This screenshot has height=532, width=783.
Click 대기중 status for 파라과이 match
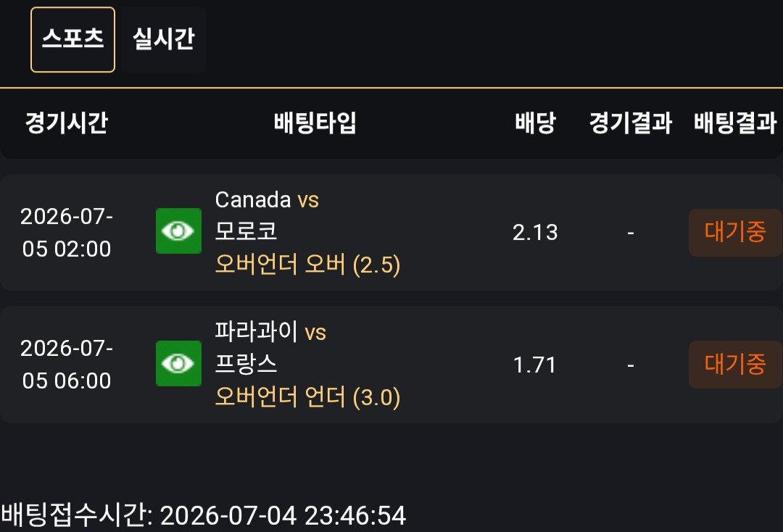coord(735,365)
